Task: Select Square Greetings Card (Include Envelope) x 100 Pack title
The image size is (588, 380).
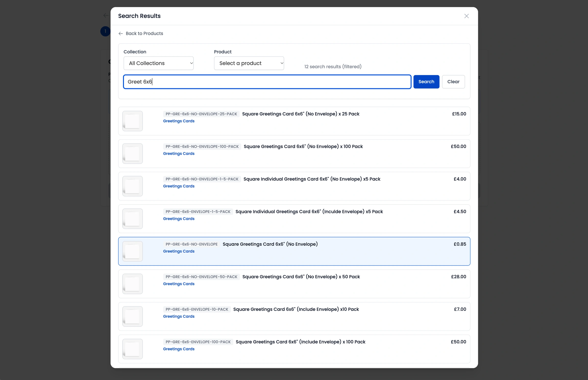Action: click(300, 342)
